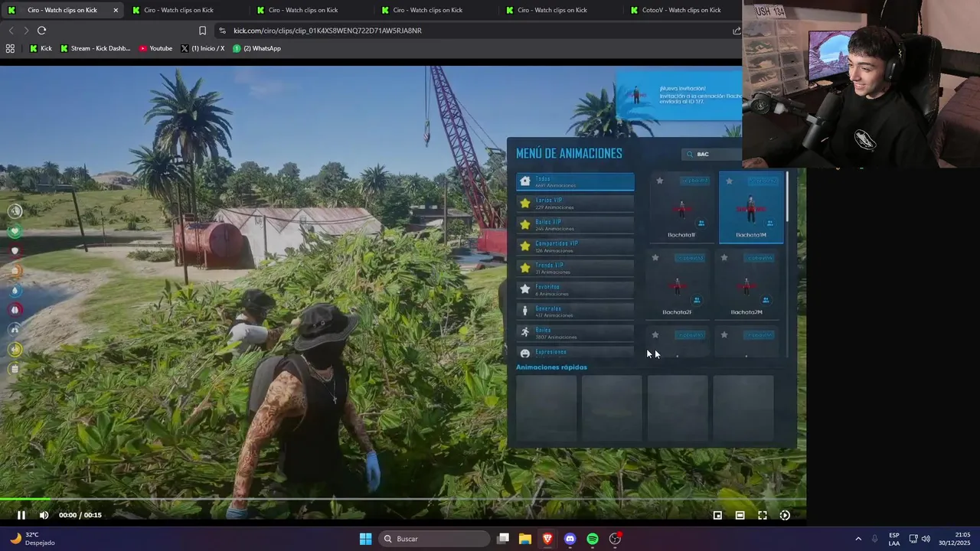Reload the current Kick page
This screenshot has width=980, height=551.
point(42,31)
